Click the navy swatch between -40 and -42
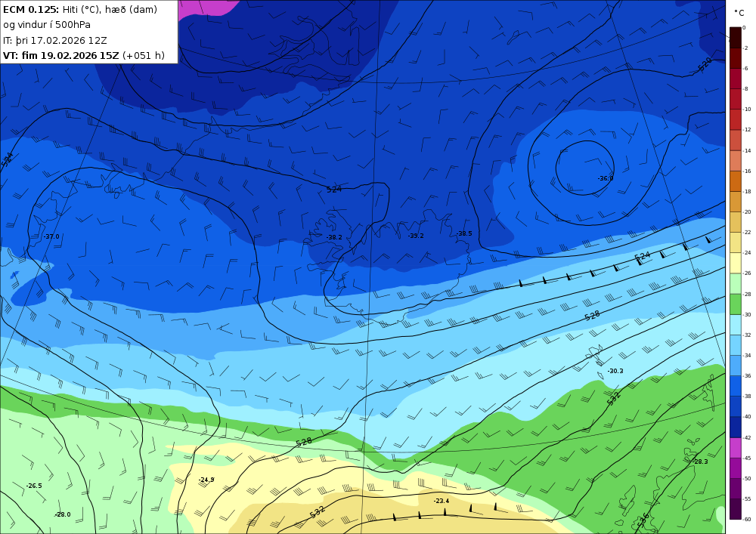This screenshot has width=756, height=534. (736, 427)
